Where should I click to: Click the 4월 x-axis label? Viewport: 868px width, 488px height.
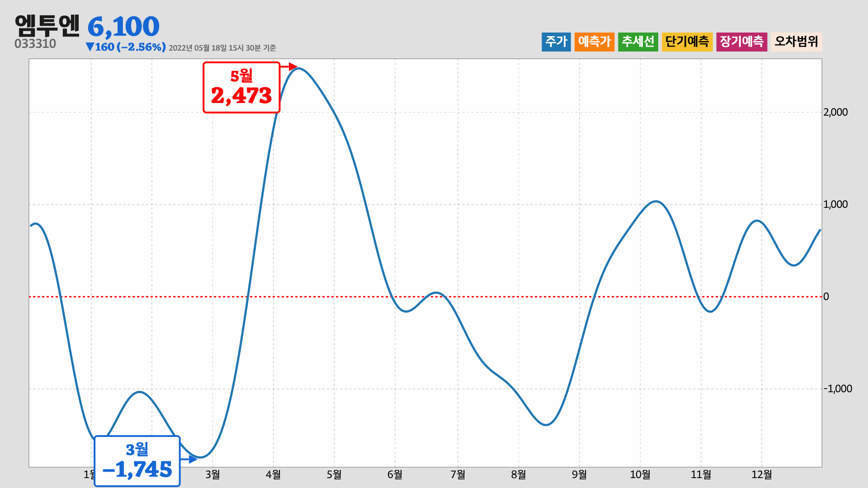point(273,474)
